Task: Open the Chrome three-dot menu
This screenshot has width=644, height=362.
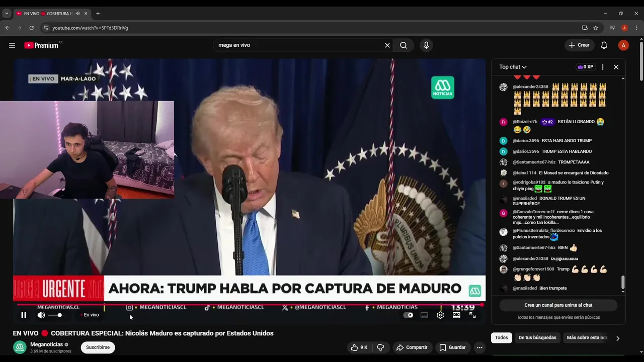Action: click(636, 28)
